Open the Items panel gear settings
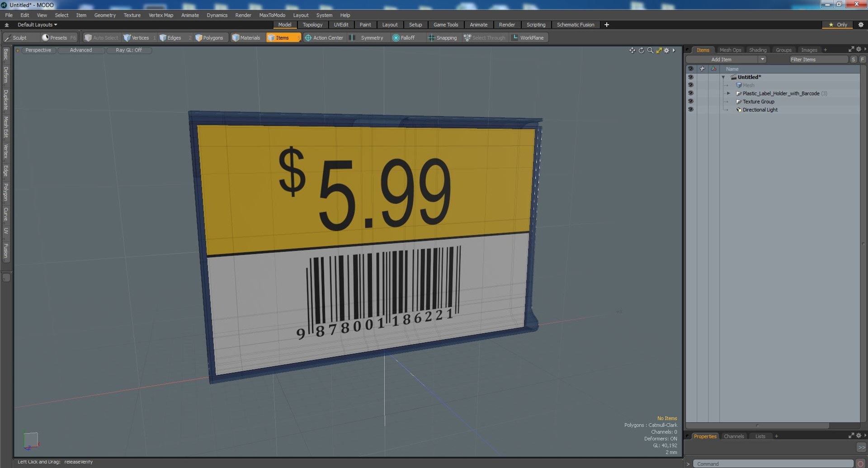Image resolution: width=868 pixels, height=468 pixels. tap(859, 49)
